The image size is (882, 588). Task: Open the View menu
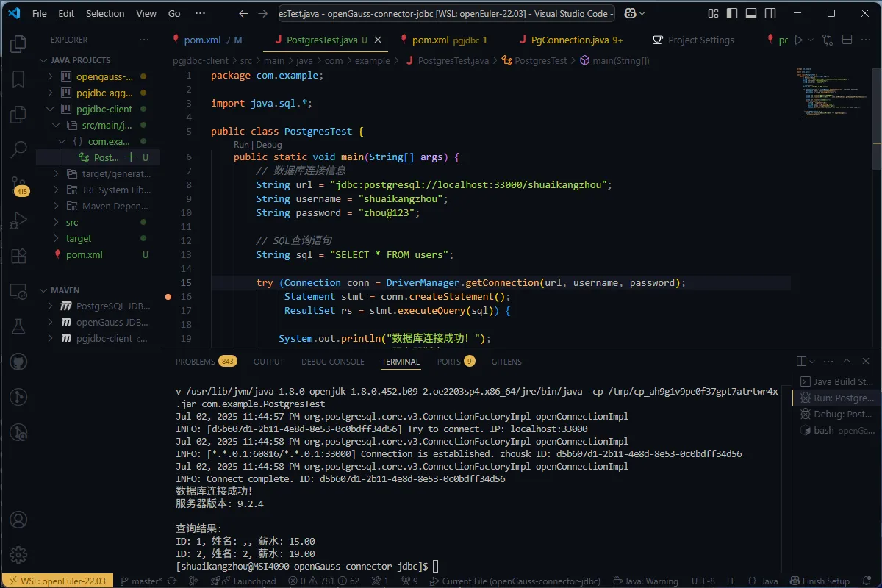point(146,13)
